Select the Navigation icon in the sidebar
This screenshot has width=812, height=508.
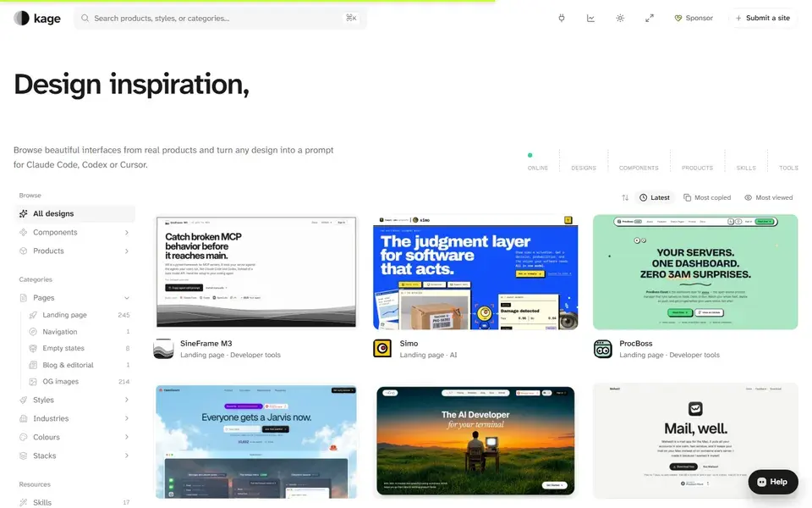pos(33,332)
